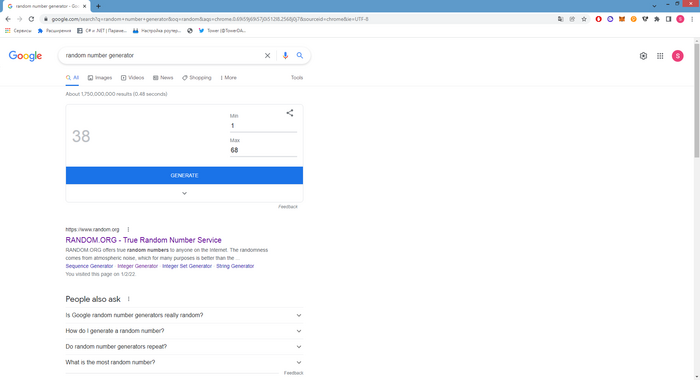Bookmark this page with the star icon
The image size is (700, 380).
pos(584,19)
